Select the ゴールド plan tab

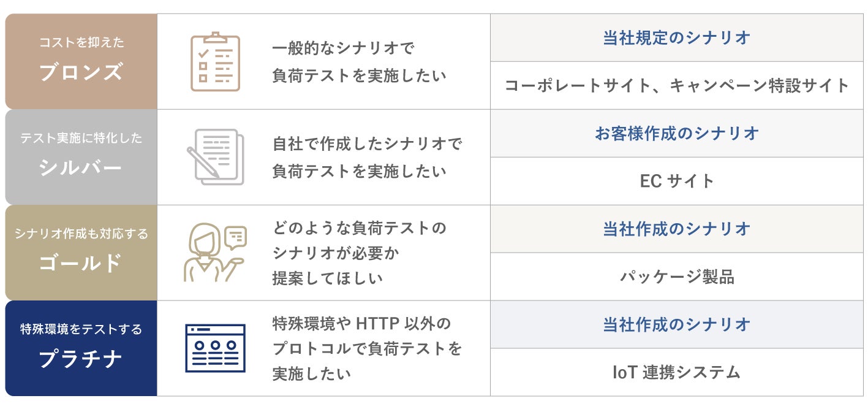[x=81, y=253]
